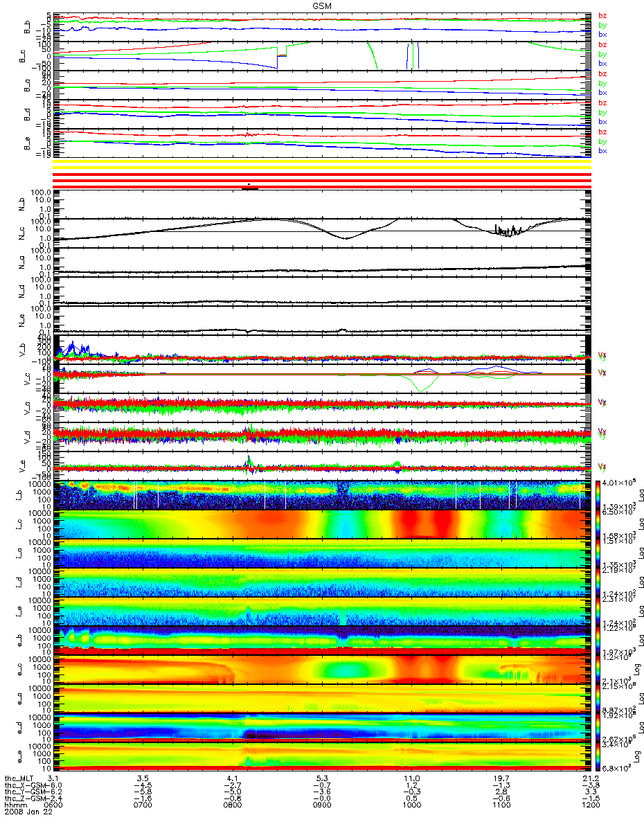Click the thc_Y-GSM row label

pos(24,791)
